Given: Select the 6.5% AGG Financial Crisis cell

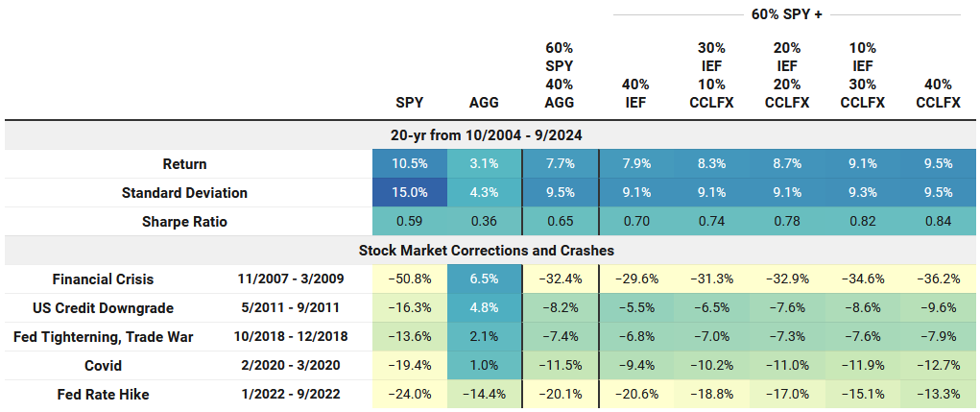Looking at the screenshot, I should [484, 279].
